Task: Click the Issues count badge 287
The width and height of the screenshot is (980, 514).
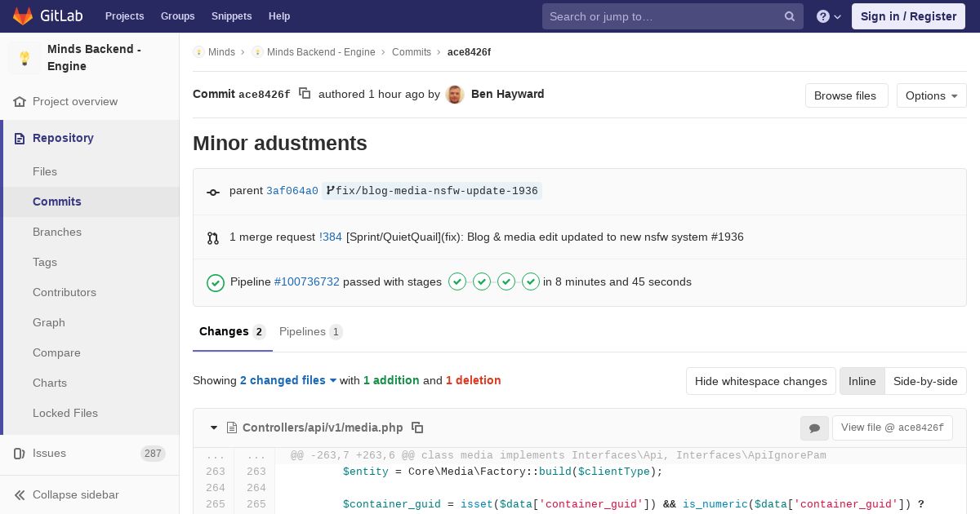Action: tap(153, 454)
